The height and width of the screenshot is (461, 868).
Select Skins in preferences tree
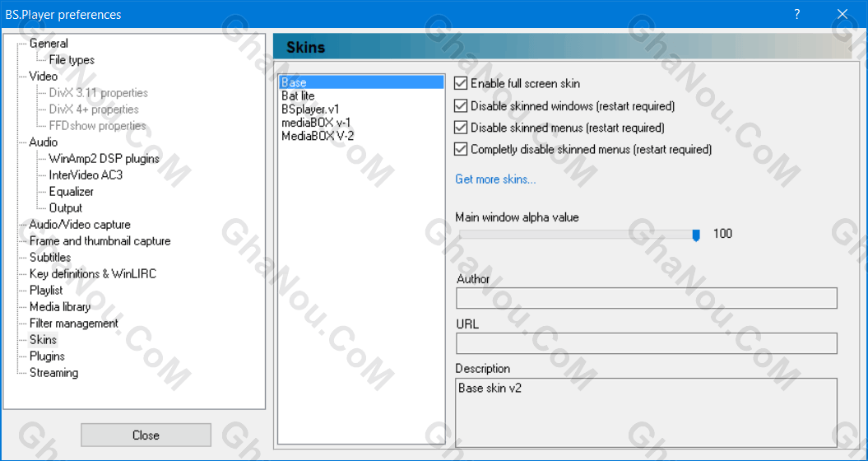[43, 340]
